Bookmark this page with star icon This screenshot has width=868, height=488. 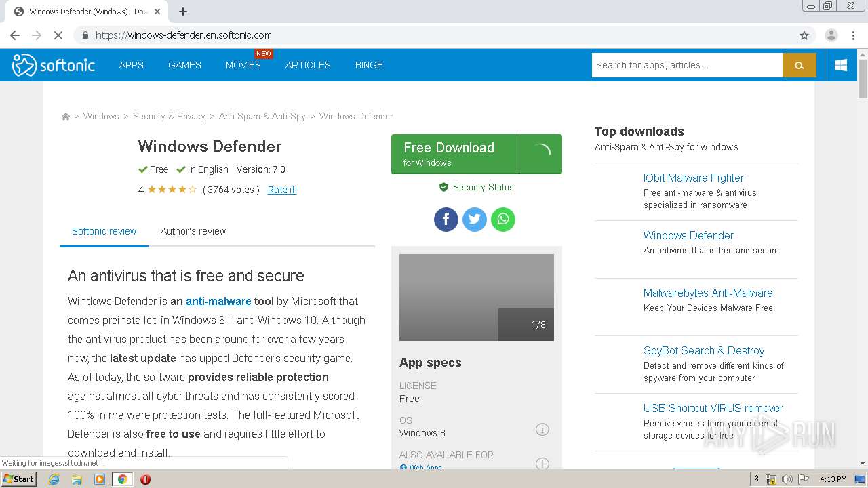pyautogui.click(x=804, y=35)
